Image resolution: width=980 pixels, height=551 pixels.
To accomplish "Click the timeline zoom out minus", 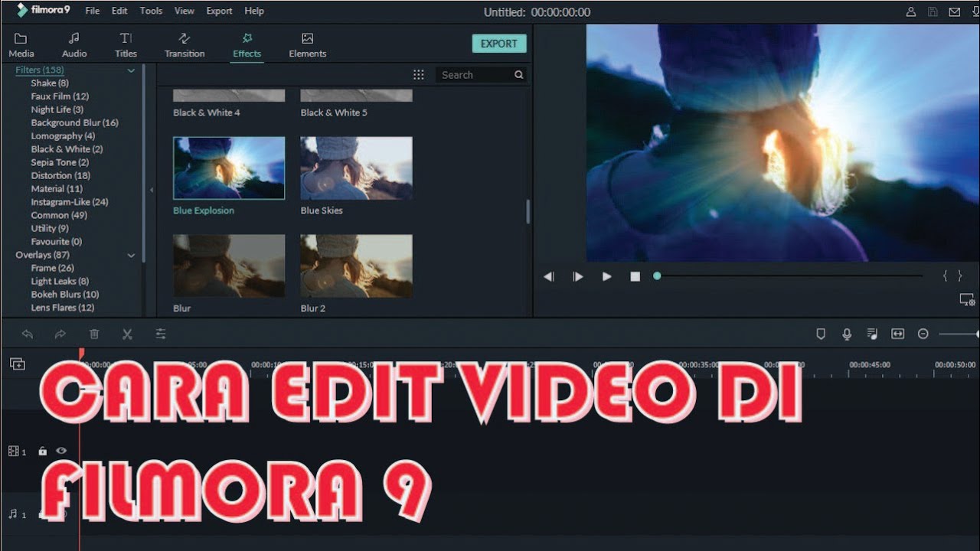I will [923, 334].
